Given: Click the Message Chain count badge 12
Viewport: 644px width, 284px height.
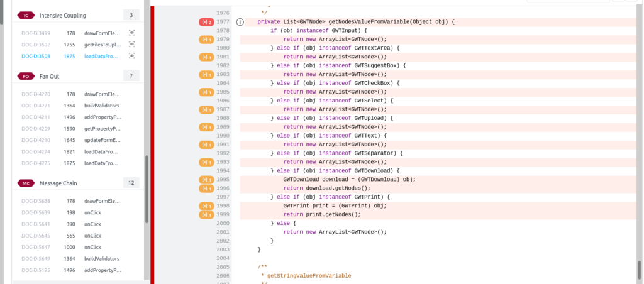Looking at the screenshot, I should pyautogui.click(x=131, y=183).
